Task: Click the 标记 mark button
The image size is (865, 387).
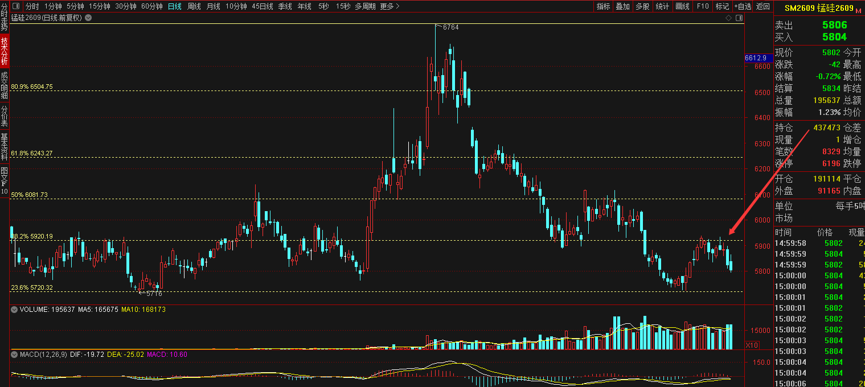Action: click(x=722, y=7)
